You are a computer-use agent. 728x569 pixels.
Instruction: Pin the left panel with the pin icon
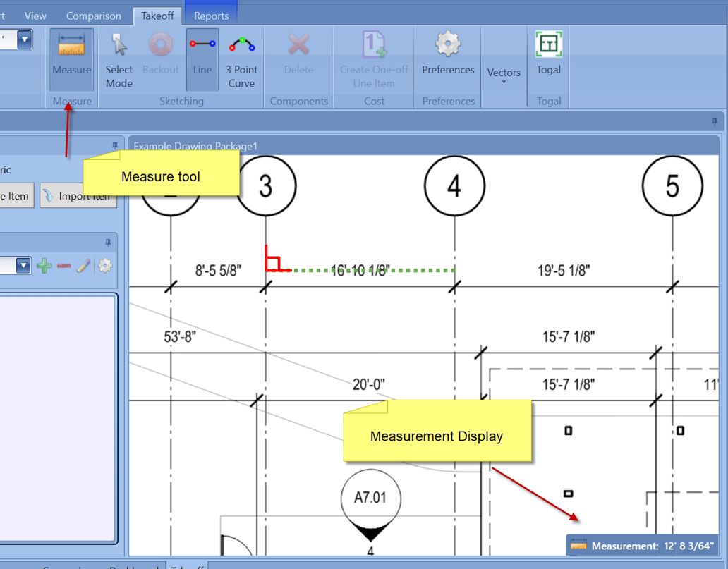114,145
